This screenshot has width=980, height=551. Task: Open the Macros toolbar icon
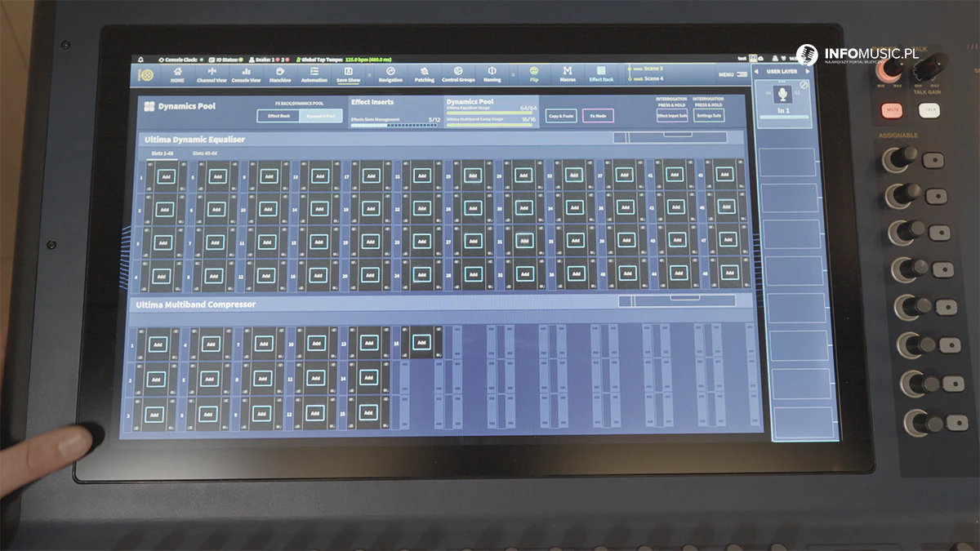pos(568,74)
